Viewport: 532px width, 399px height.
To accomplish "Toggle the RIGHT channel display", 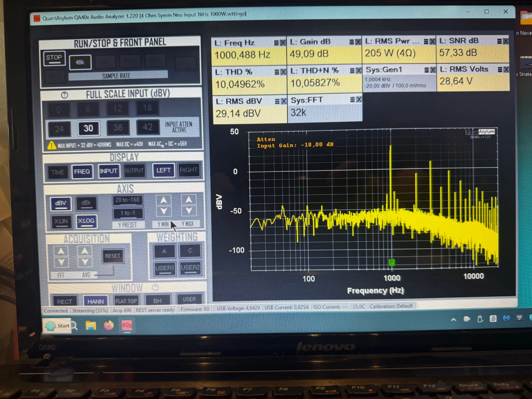I will (189, 170).
